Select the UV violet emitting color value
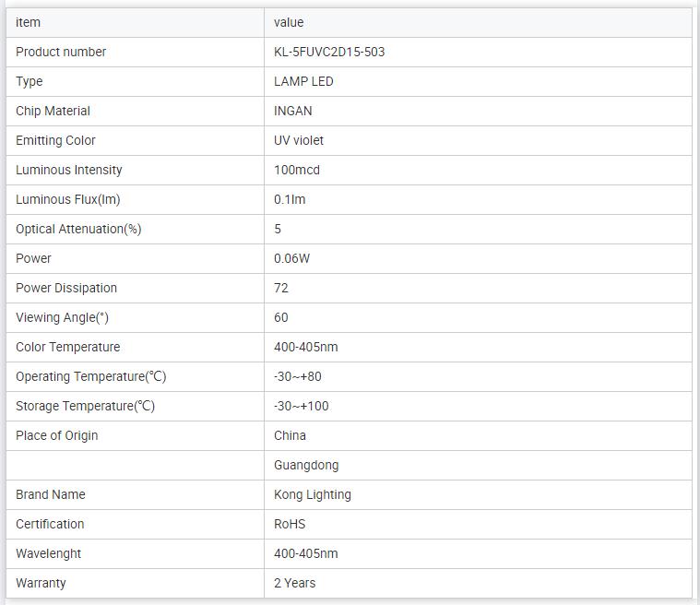This screenshot has width=700, height=605. click(x=299, y=140)
